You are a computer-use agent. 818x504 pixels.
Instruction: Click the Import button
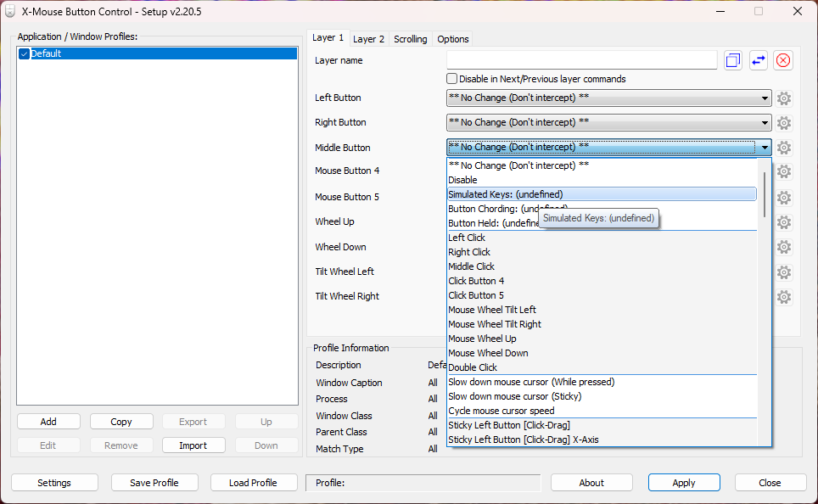coord(193,445)
